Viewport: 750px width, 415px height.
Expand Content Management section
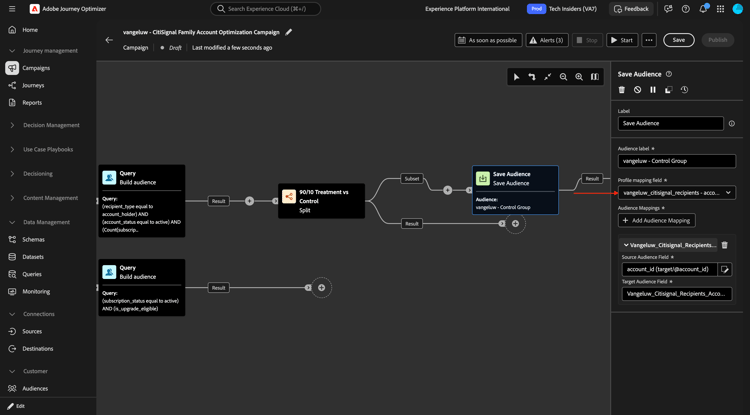point(12,198)
